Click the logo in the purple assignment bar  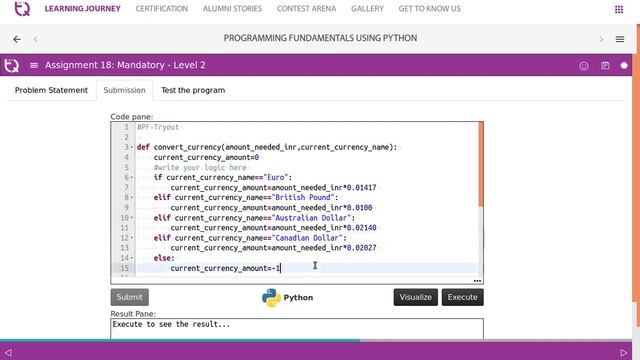11,65
